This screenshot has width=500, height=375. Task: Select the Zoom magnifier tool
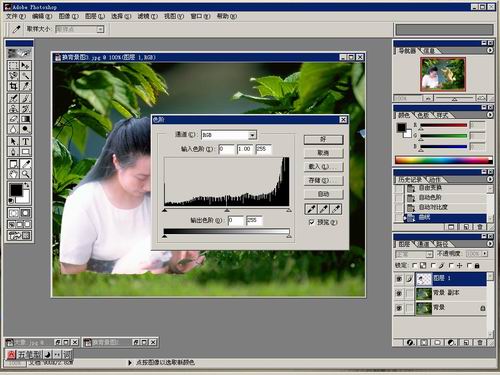pos(26,174)
